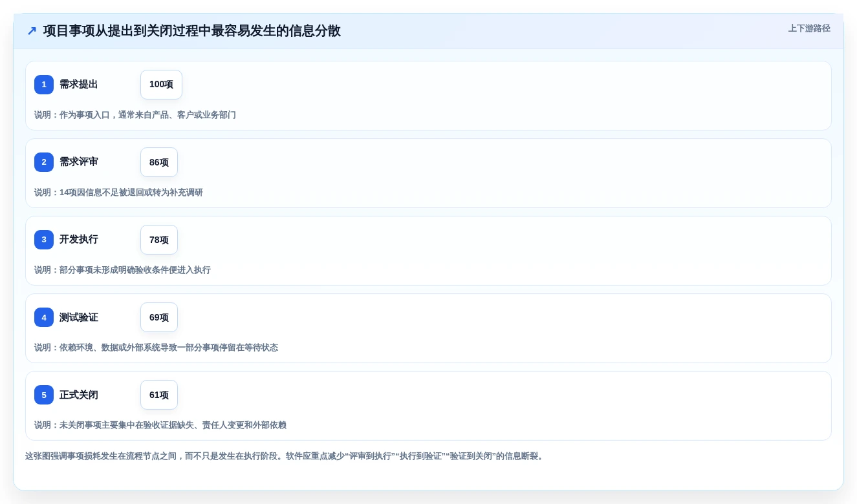
Task: Click step number 1 badge
Action: coord(44,85)
